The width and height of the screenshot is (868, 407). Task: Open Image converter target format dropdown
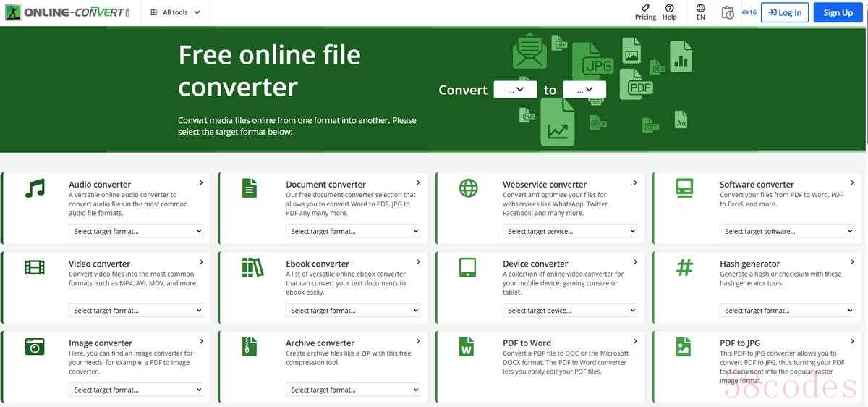136,390
